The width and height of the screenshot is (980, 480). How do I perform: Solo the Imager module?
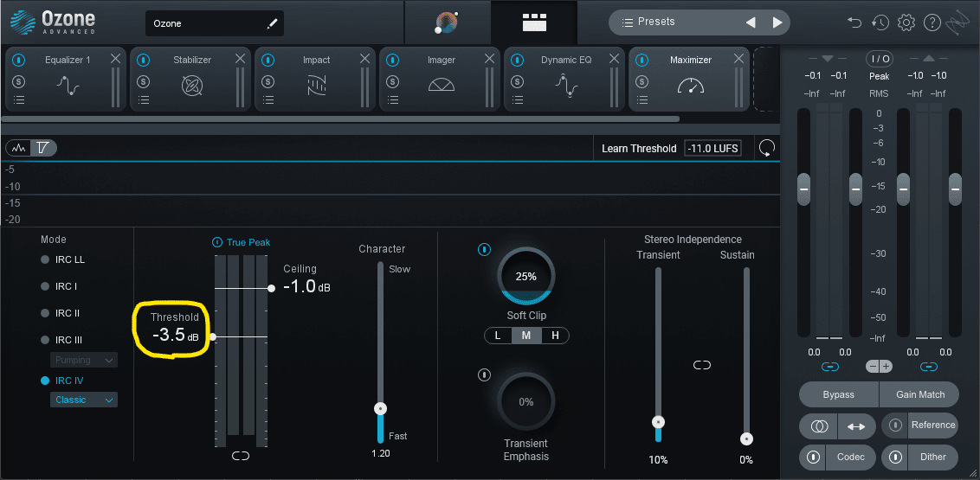click(x=392, y=81)
